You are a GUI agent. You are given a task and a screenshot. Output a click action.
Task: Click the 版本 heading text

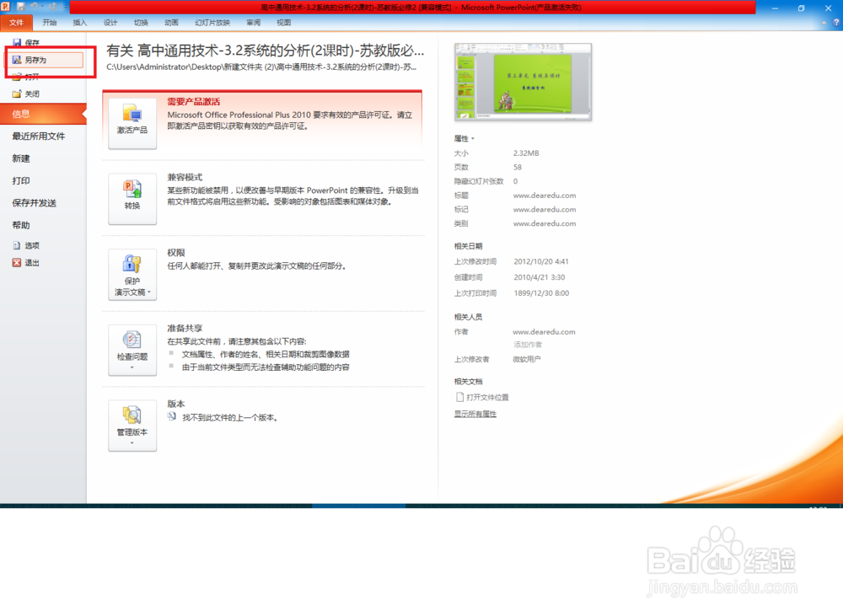point(176,404)
